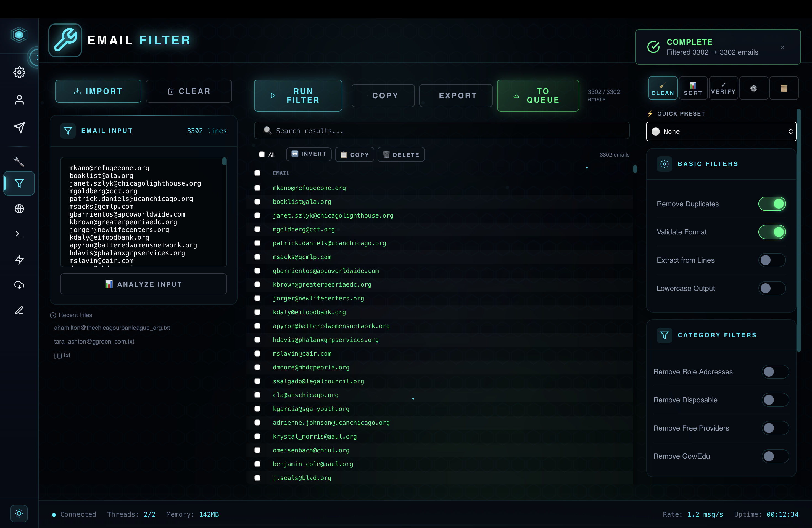Click the user profile sidebar icon
Screen dimensions: 812x528
tap(19, 100)
